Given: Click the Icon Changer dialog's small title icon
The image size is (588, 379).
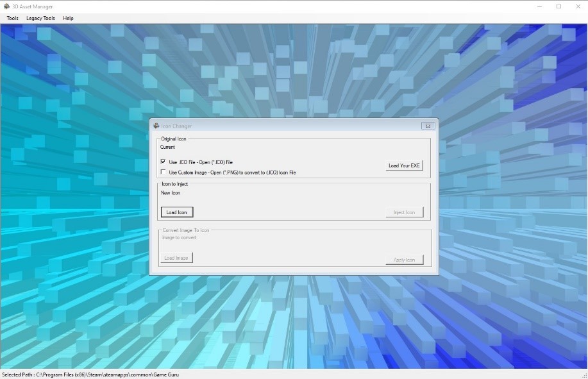Looking at the screenshot, I should (x=156, y=126).
